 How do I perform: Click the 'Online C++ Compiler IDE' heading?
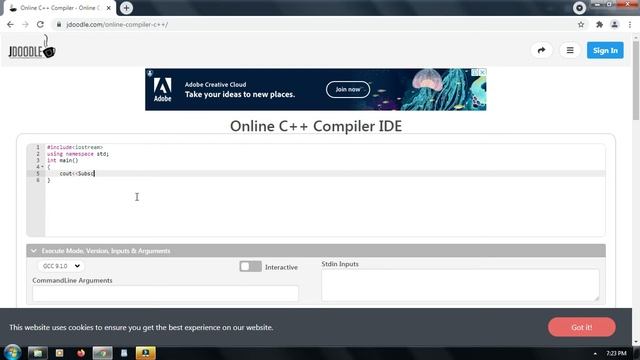click(316, 126)
